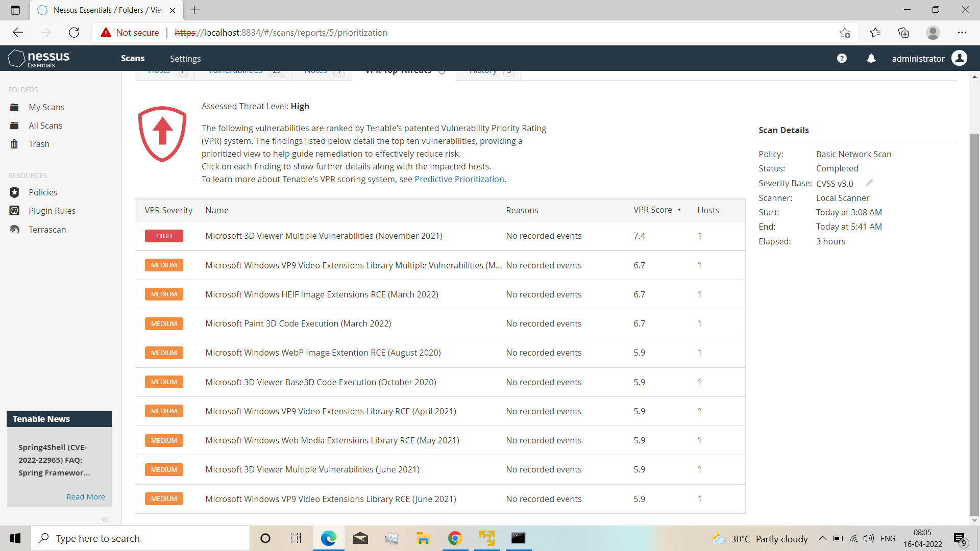This screenshot has height=551, width=980.
Task: Click Read More in Tenable News
Action: click(86, 497)
